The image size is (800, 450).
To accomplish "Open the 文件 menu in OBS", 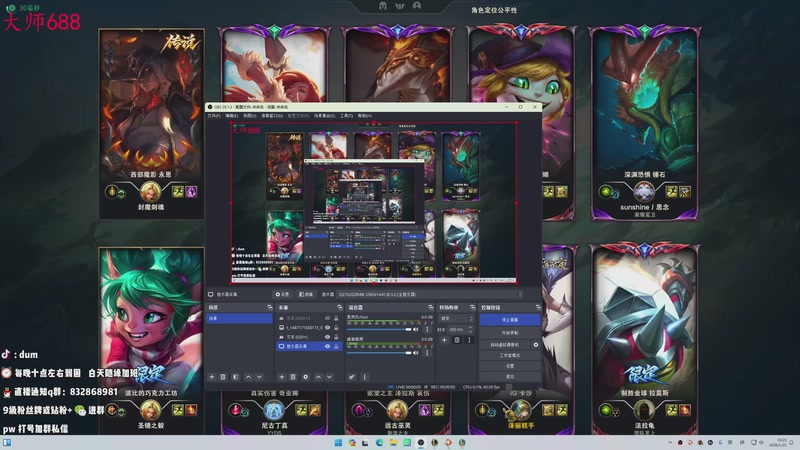I will (x=214, y=115).
